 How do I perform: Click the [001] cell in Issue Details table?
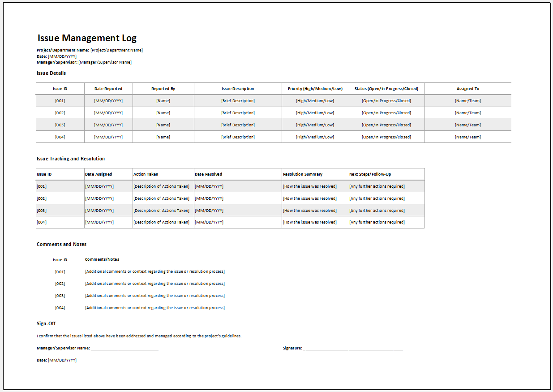[60, 101]
